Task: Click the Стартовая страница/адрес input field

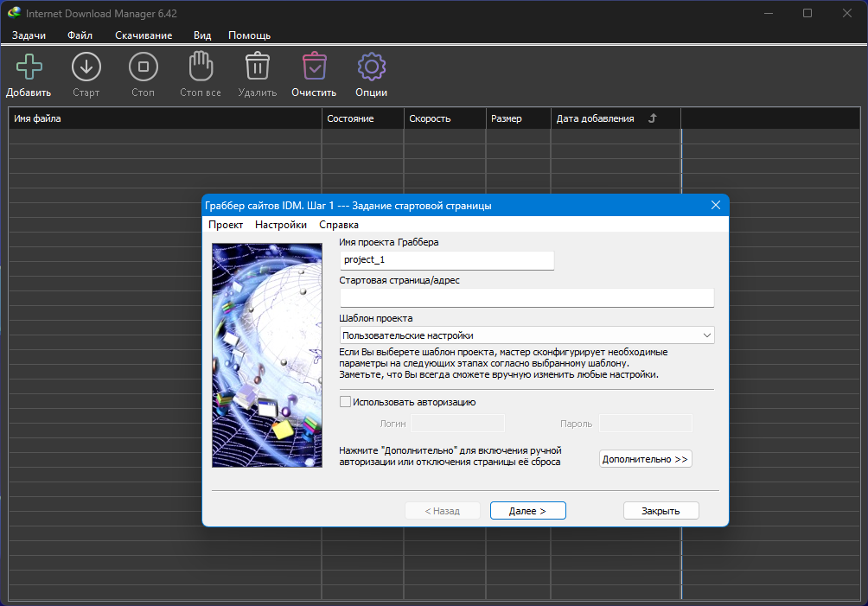Action: (527, 298)
